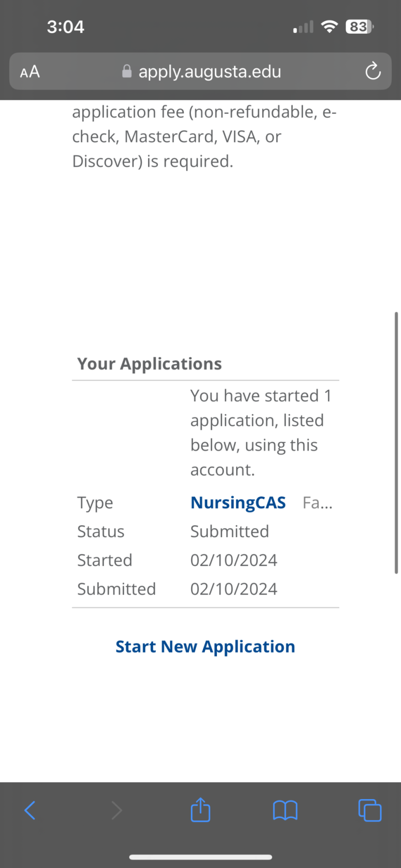Screen dimensions: 401x868
Task: Reload the page using refresh icon
Action: tap(373, 71)
